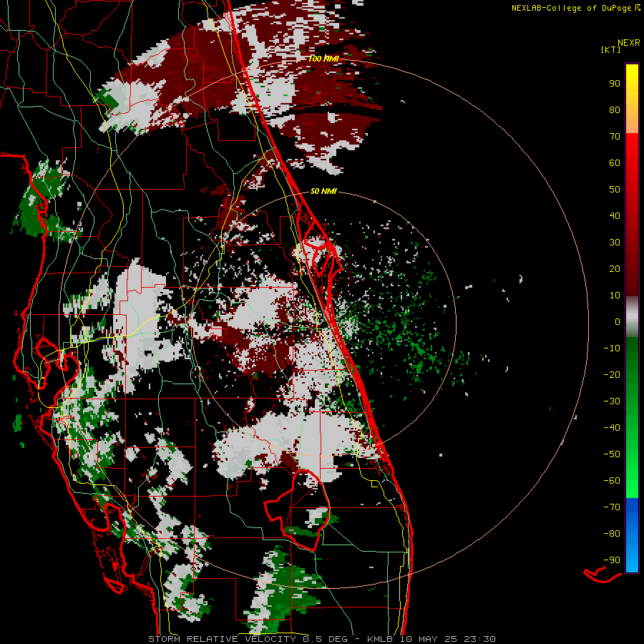The image size is (644, 644).
Task: Click the gray zero-velocity segment of the color bar
Action: point(632,317)
